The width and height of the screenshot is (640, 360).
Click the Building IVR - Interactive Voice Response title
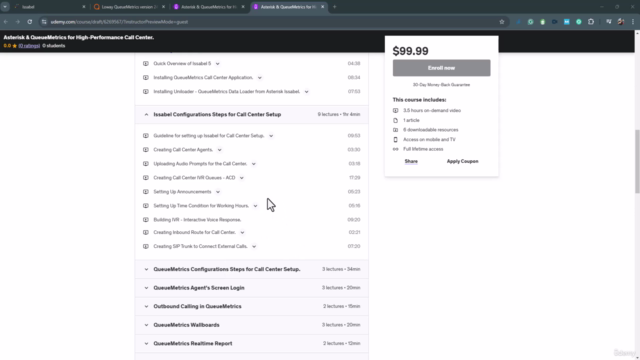pos(197,220)
